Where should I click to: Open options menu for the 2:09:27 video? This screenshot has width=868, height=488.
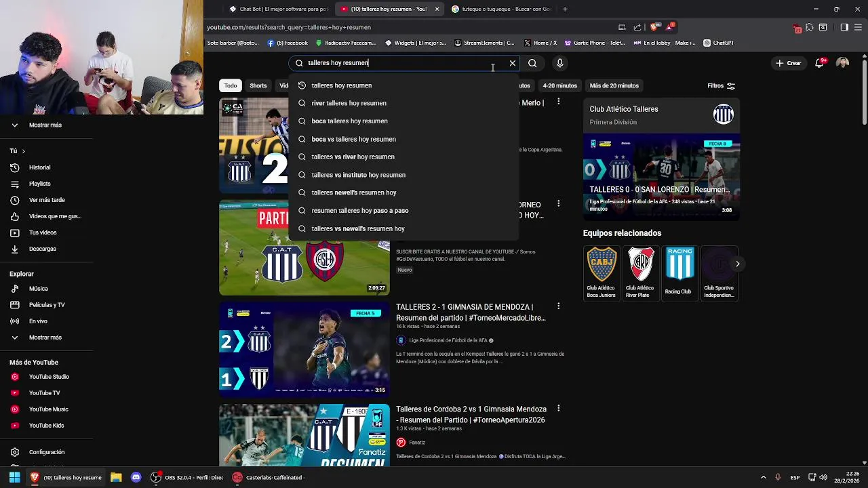pos(558,204)
